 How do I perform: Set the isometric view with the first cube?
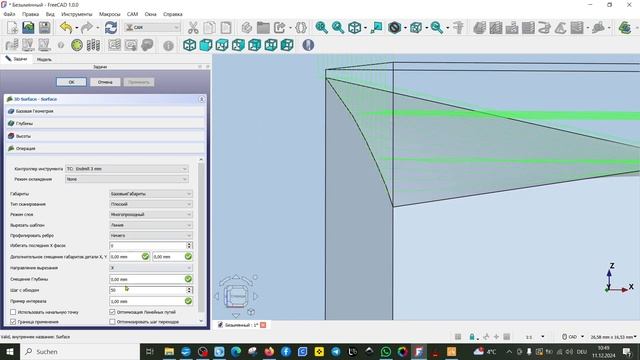189,45
